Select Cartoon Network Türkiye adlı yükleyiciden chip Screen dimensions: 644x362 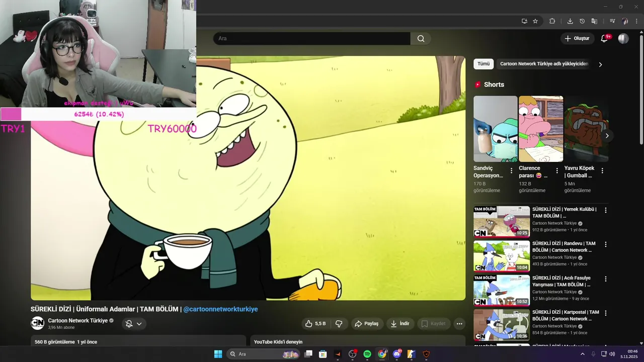(544, 64)
